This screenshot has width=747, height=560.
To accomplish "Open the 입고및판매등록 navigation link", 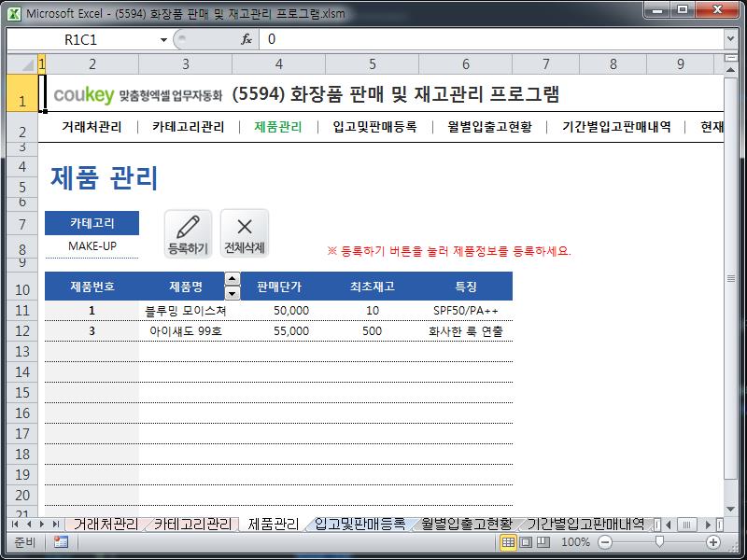I will tap(375, 127).
